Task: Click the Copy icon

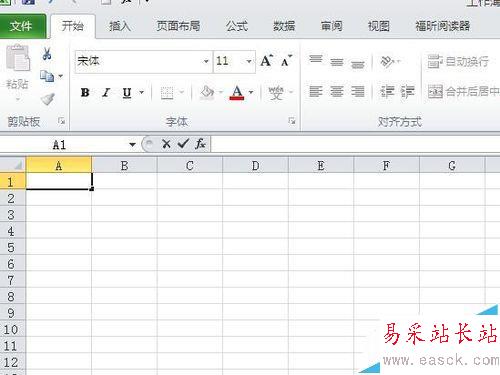Action: [47, 76]
